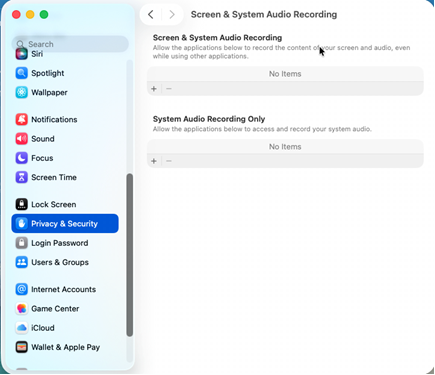Image resolution: width=435 pixels, height=375 pixels.
Task: Select the Wallpaper label
Action: 49,92
